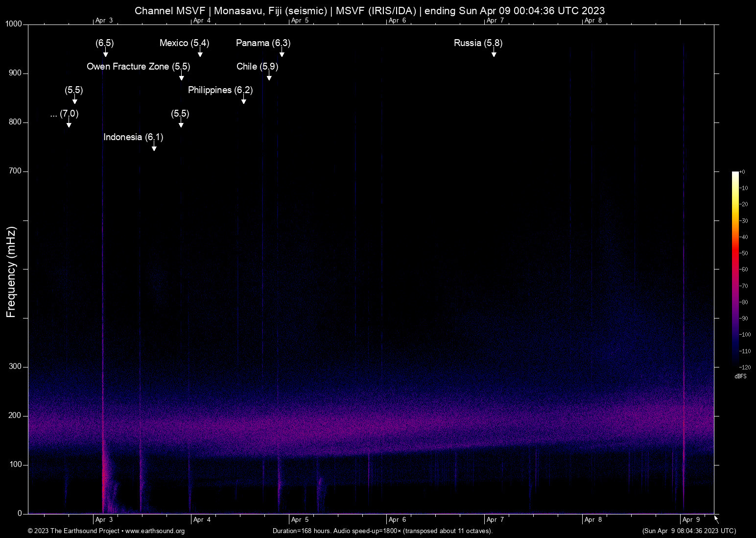This screenshot has width=756, height=538.
Task: Select the Mexico (5.4) event label
Action: point(184,43)
